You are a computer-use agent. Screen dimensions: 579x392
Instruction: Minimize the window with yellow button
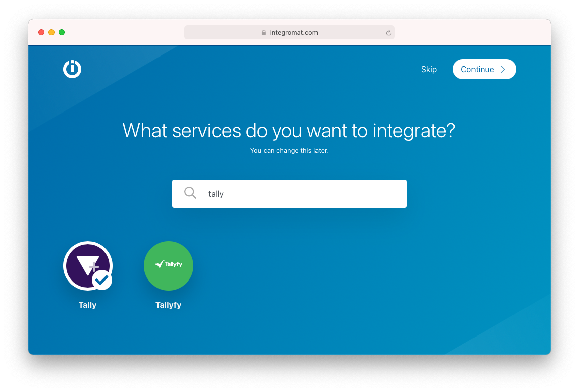pyautogui.click(x=51, y=32)
